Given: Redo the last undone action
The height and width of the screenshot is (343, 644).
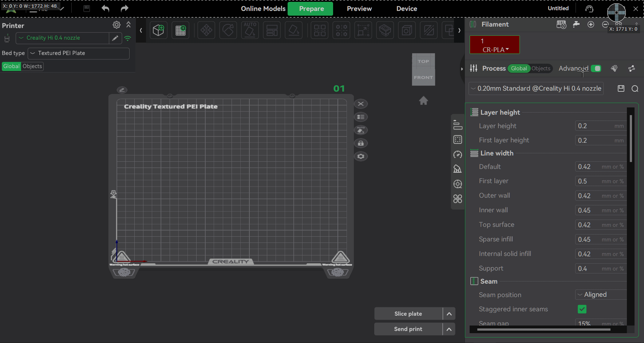Looking at the screenshot, I should click(x=125, y=8).
